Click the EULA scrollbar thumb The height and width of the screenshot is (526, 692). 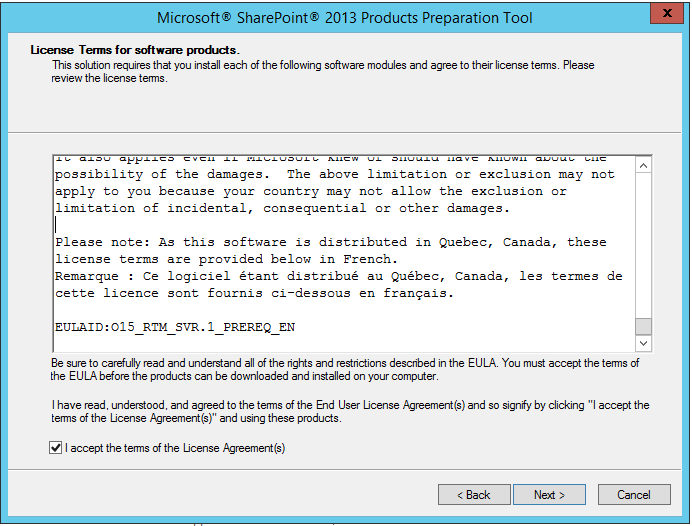click(643, 326)
